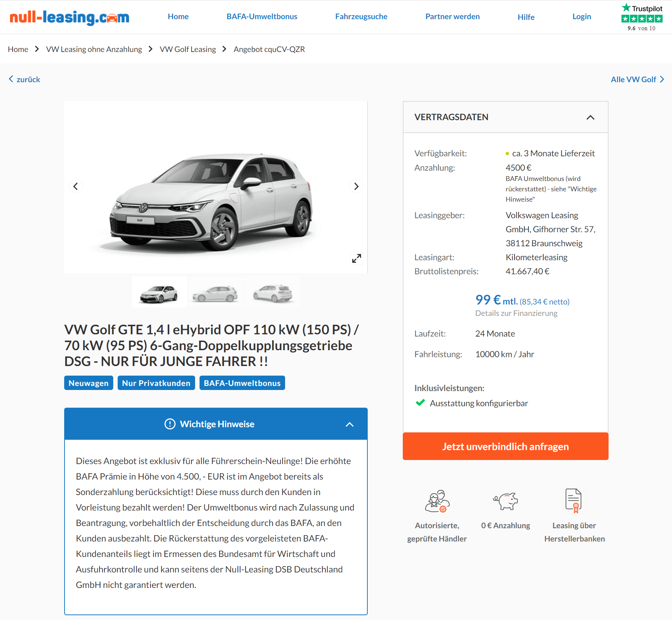
Task: Click '99 € mtl.' price text
Action: 496,300
